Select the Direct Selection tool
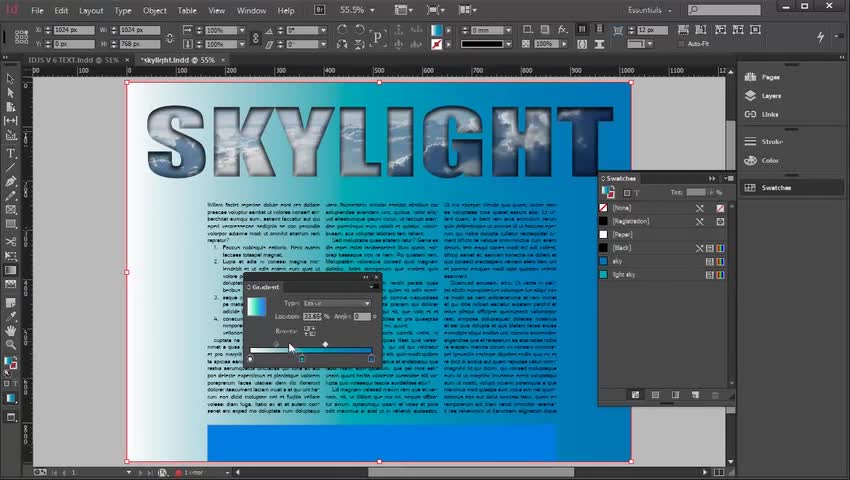 click(x=10, y=93)
